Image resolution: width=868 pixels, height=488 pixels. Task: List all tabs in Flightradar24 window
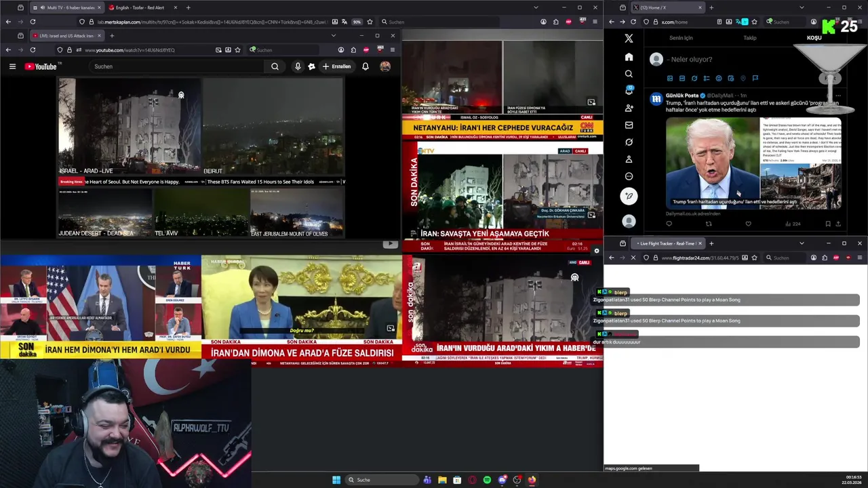pyautogui.click(x=802, y=243)
